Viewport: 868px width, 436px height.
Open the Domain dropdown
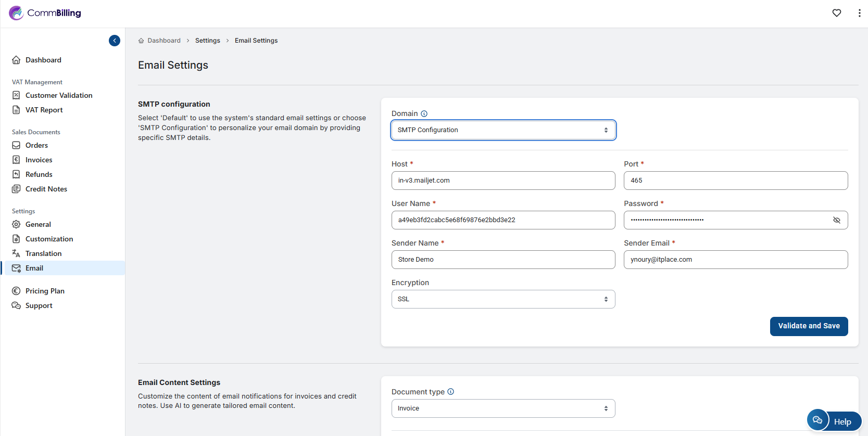tap(503, 130)
